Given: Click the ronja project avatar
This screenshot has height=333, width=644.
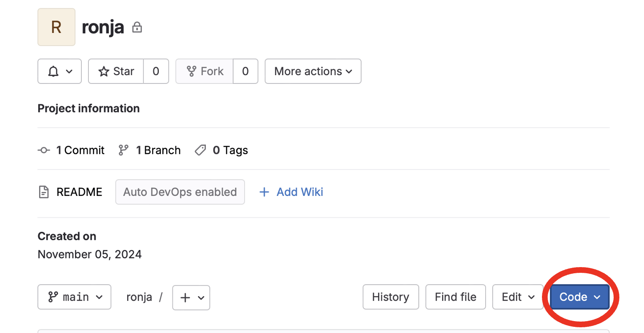Looking at the screenshot, I should click(56, 27).
